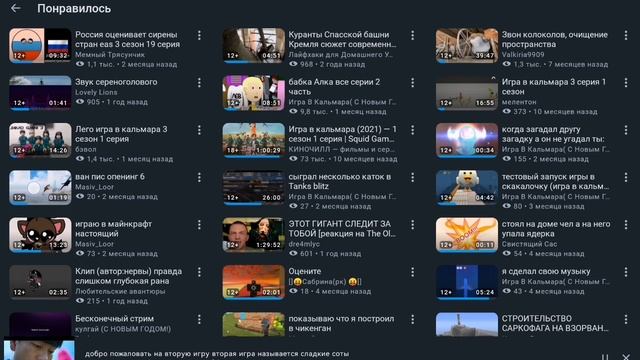
Task: Open options for 'сыграл несколько каток' video
Action: (413, 178)
